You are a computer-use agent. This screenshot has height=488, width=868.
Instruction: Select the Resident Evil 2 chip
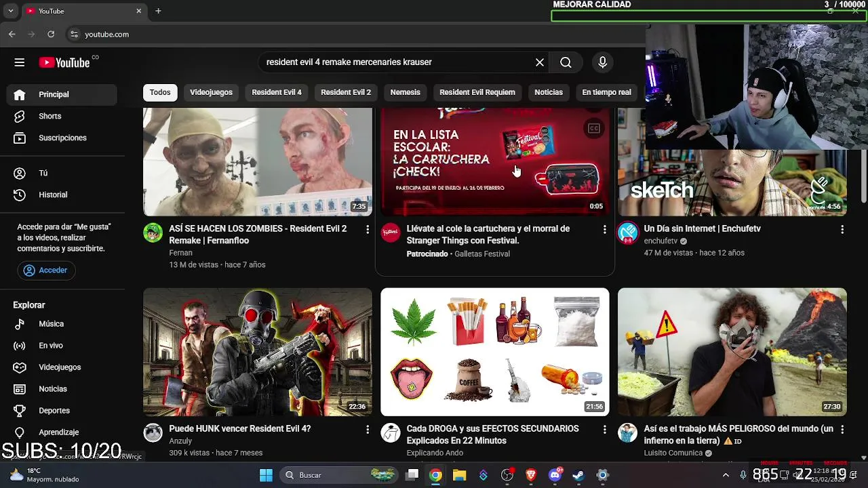pyautogui.click(x=346, y=92)
